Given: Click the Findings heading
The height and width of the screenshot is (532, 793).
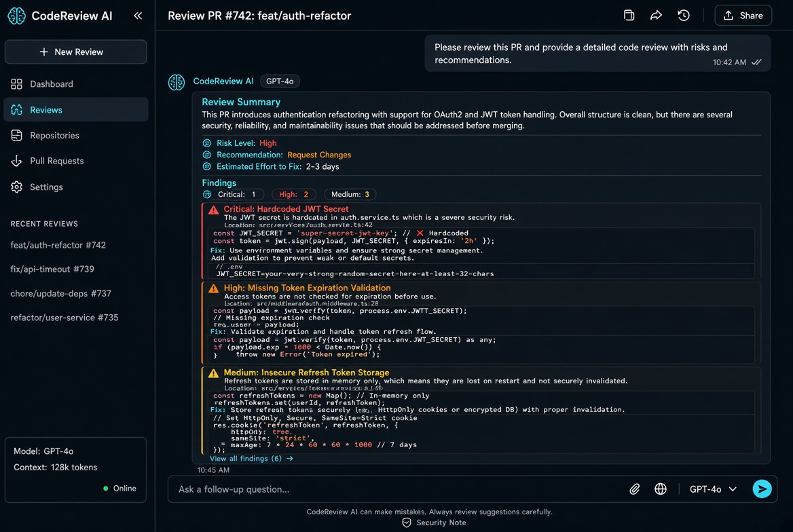Looking at the screenshot, I should 219,183.
